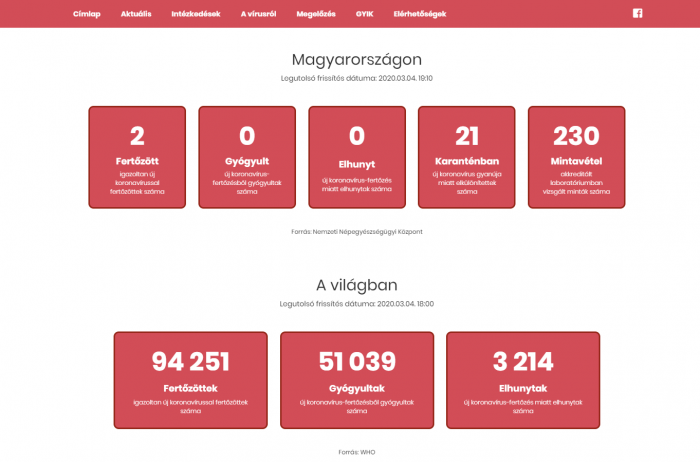Select A vírusról in navigation bar
This screenshot has width=700, height=462.
pos(258,14)
